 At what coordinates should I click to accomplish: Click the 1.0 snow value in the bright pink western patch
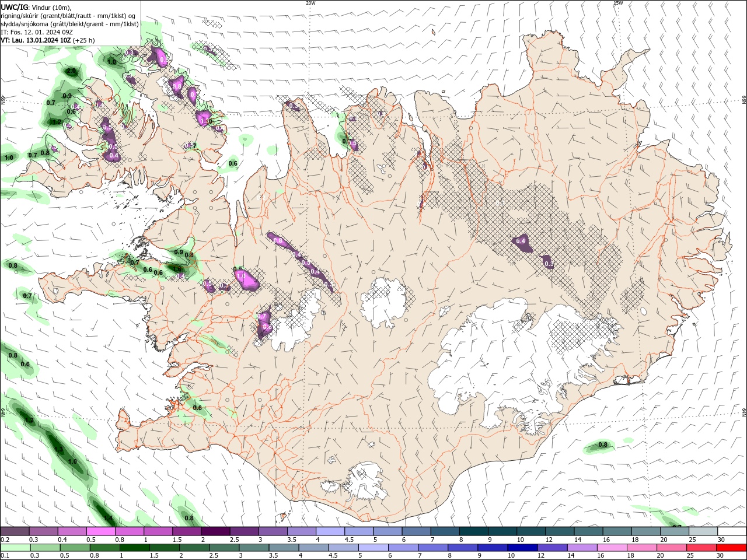click(x=240, y=275)
